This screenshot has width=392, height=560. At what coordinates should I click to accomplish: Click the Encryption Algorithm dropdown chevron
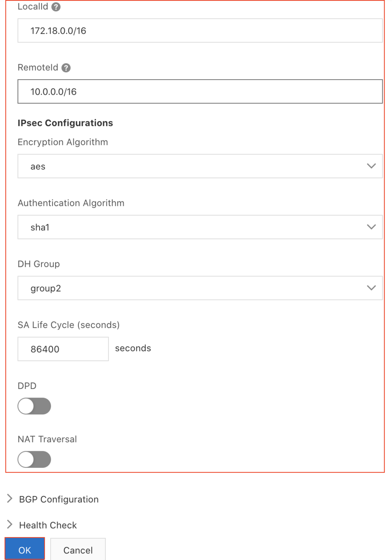[x=371, y=166]
